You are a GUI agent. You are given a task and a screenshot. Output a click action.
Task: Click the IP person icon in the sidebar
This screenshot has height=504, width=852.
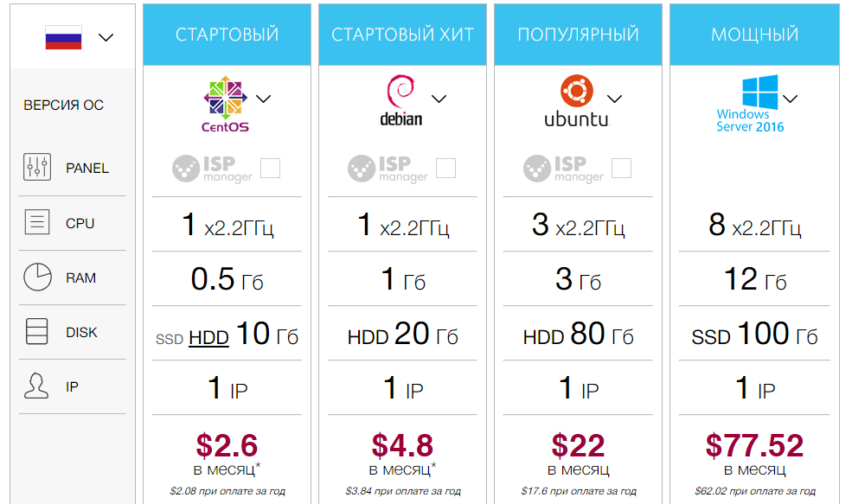coord(36,386)
